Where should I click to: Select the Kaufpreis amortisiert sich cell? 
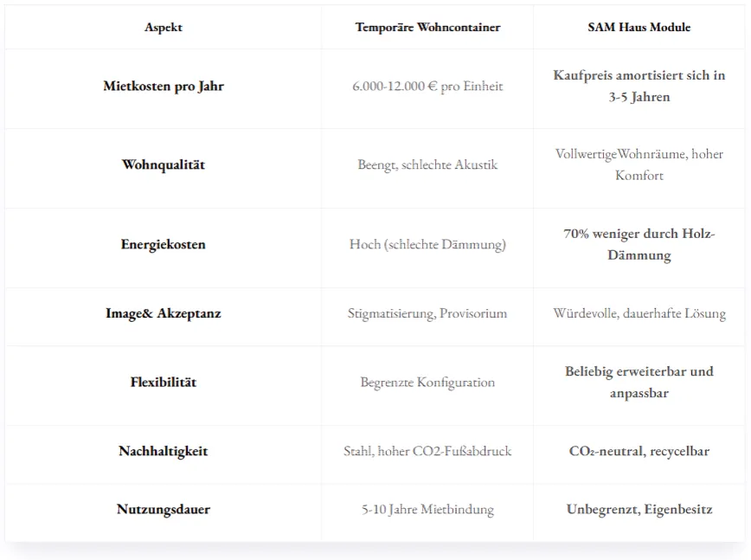click(639, 87)
